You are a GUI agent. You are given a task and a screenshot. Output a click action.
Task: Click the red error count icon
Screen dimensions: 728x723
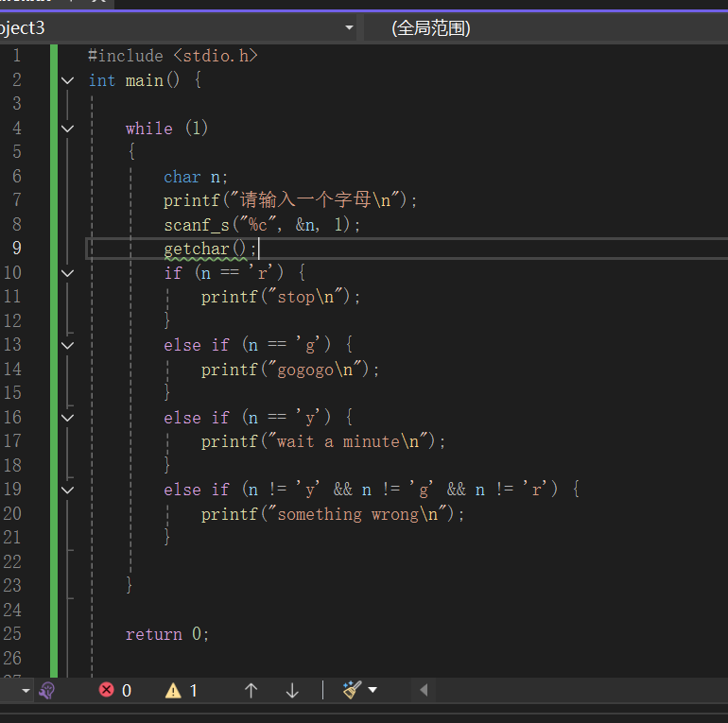(106, 690)
